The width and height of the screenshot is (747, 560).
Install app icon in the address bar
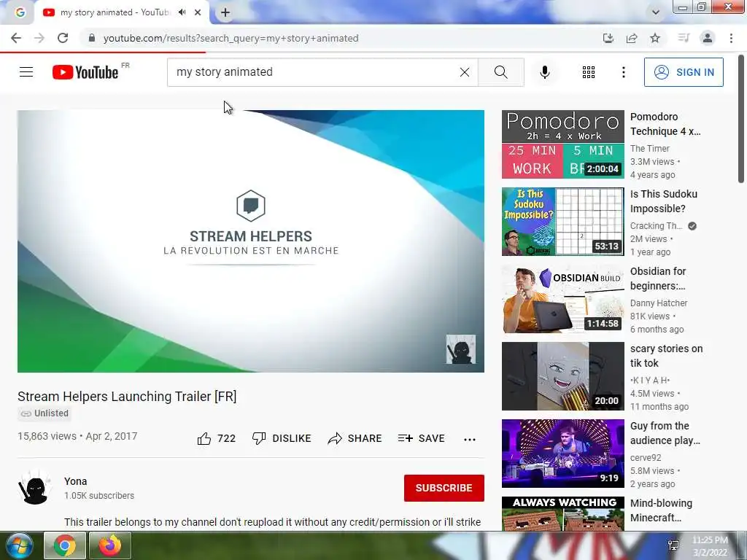(608, 38)
